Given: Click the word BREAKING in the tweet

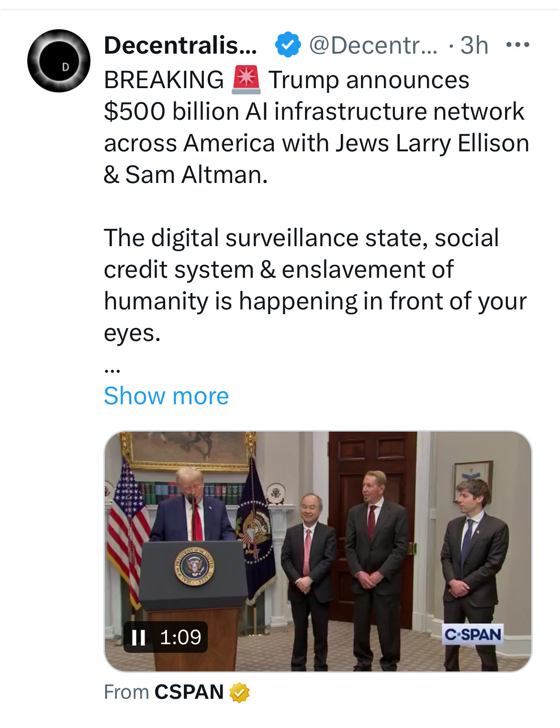Looking at the screenshot, I should click(164, 80).
